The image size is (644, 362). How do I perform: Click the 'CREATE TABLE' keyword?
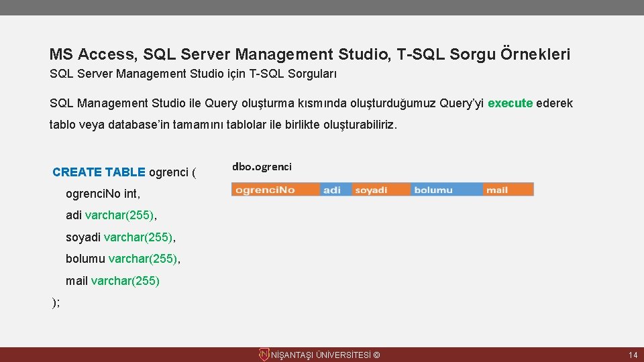click(x=99, y=172)
